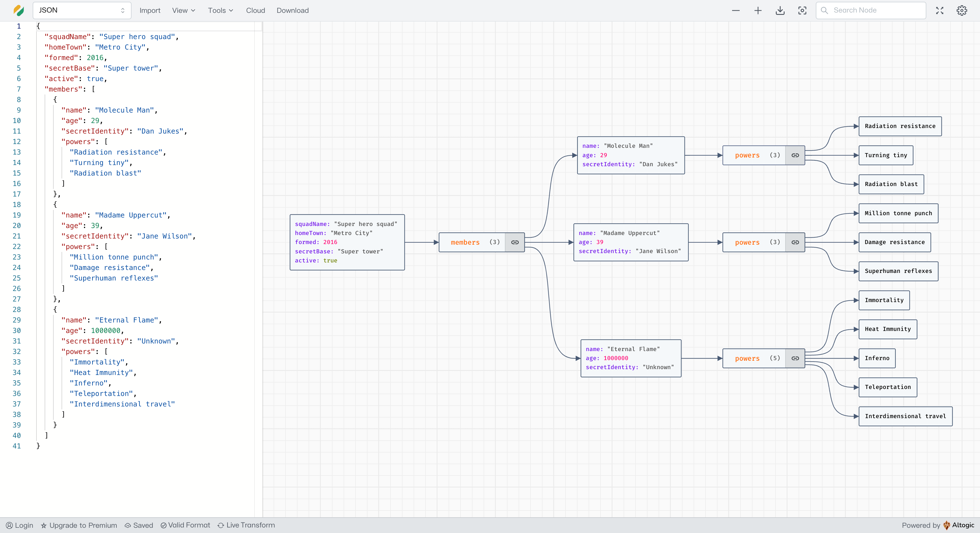Open the Import menu item
Viewport: 980px width, 533px height.
(150, 11)
